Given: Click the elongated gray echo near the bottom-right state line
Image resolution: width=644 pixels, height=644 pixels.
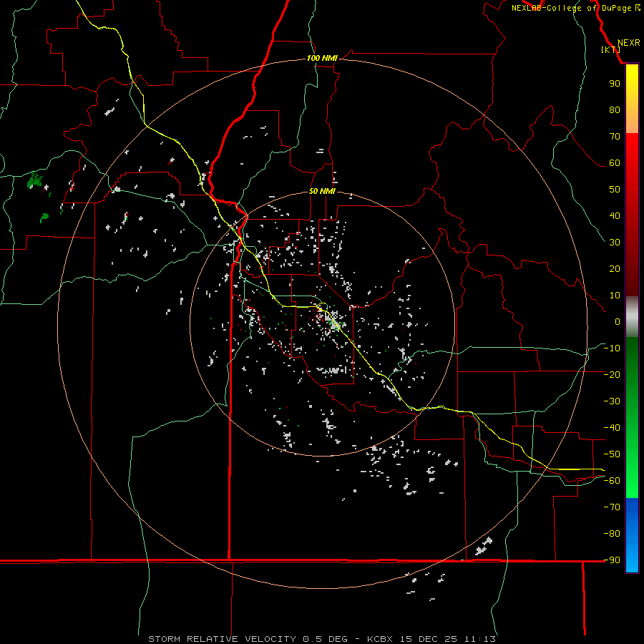Looking at the screenshot, I should (484, 546).
